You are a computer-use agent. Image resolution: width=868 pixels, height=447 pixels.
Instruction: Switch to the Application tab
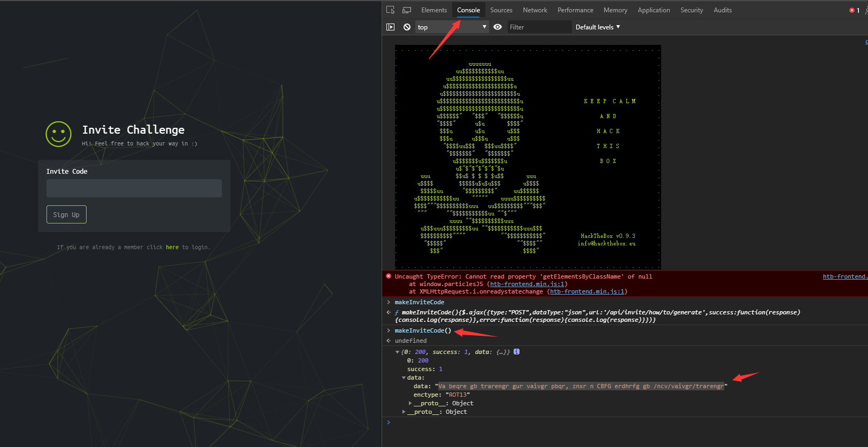click(x=654, y=10)
